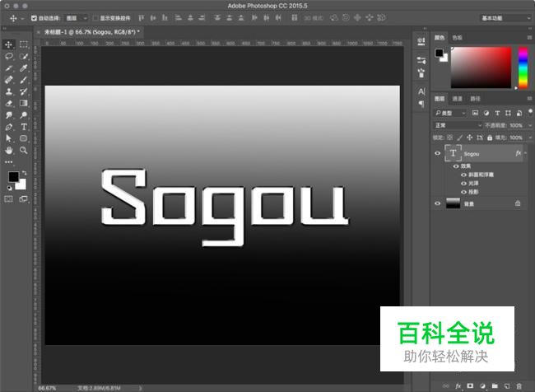Open the auto-select target dropdown
The height and width of the screenshot is (392, 535).
coord(77,18)
